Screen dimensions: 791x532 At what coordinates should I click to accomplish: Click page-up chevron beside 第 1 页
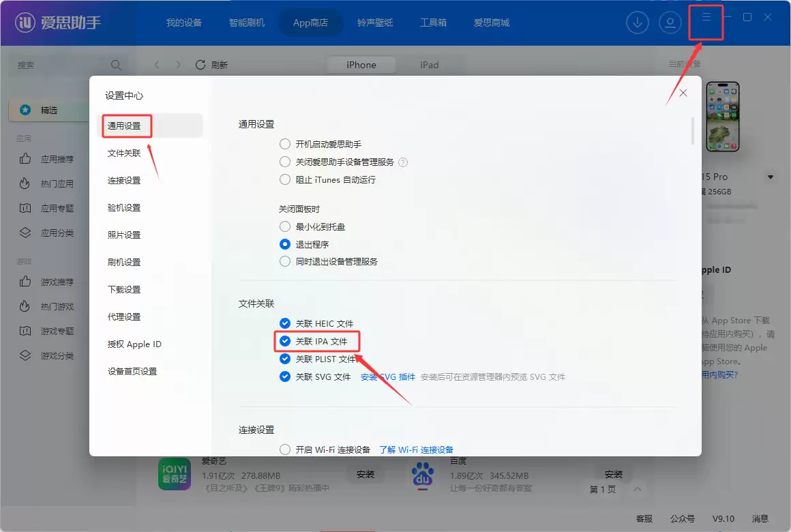tap(637, 489)
